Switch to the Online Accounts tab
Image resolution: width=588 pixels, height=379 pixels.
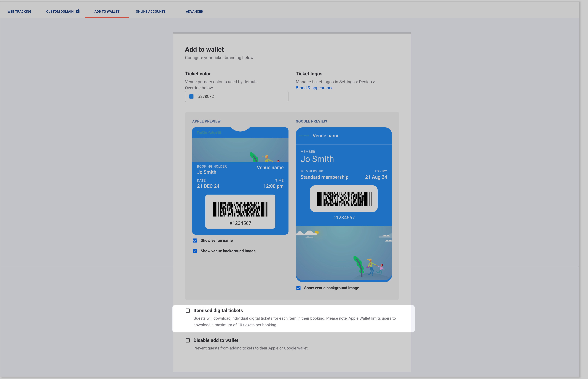(x=151, y=12)
